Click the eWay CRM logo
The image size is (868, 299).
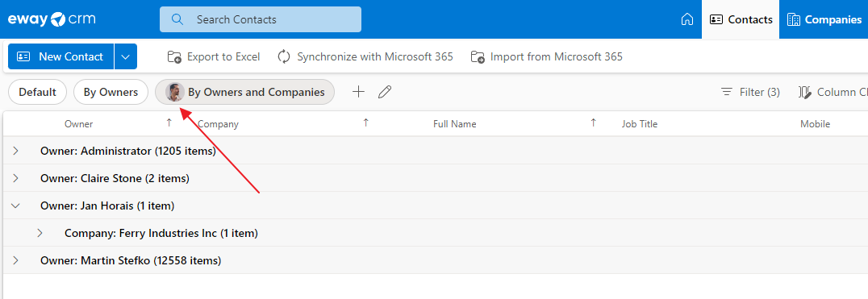click(52, 19)
